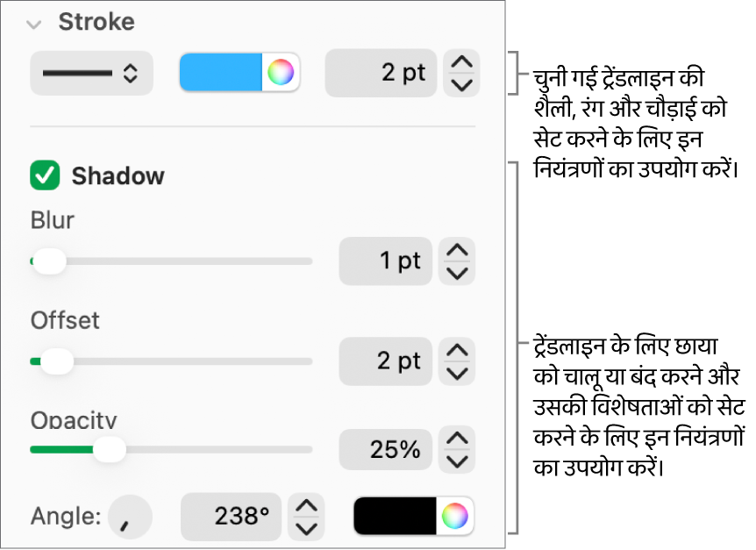Click the Angle 238° value field
Viewport: 756px width, 550px height.
(x=232, y=517)
